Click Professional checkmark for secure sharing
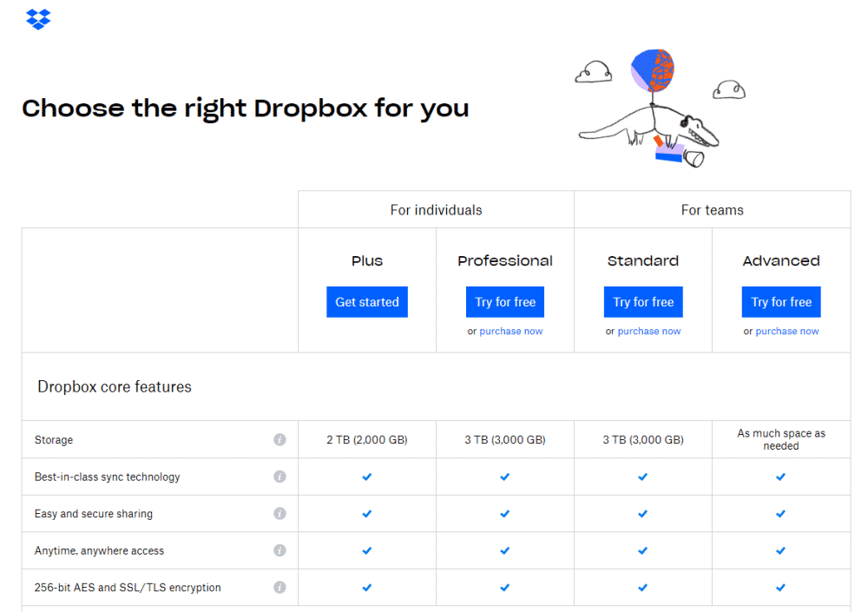Viewport: 868px width, 612px height. coord(505,514)
